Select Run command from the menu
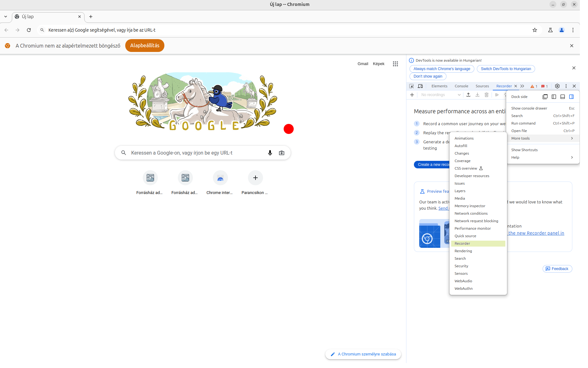This screenshot has height=368, width=588. [x=543, y=123]
